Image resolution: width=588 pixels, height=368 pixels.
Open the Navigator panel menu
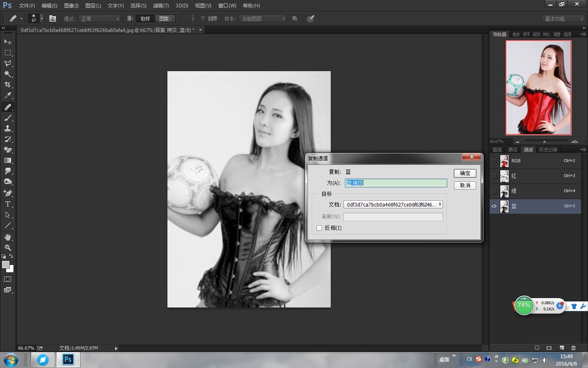tap(583, 34)
